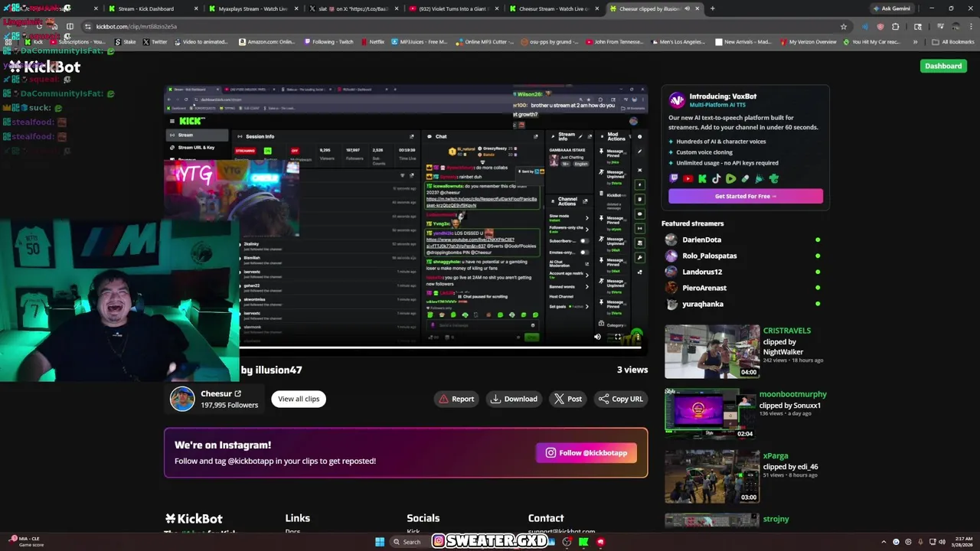Click the Kick icon in VoxBot card

point(702,179)
